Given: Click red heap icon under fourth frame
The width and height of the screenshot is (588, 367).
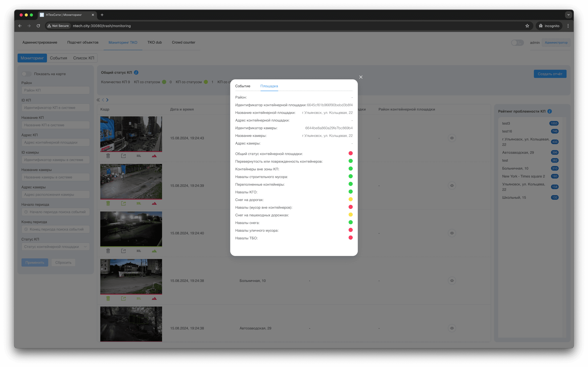Looking at the screenshot, I should click(154, 298).
